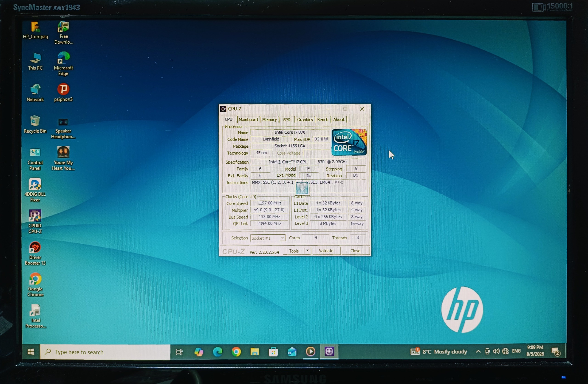Viewport: 588px width, 384px height.
Task: Click the CPU-Z title bar icon
Action: pos(223,109)
